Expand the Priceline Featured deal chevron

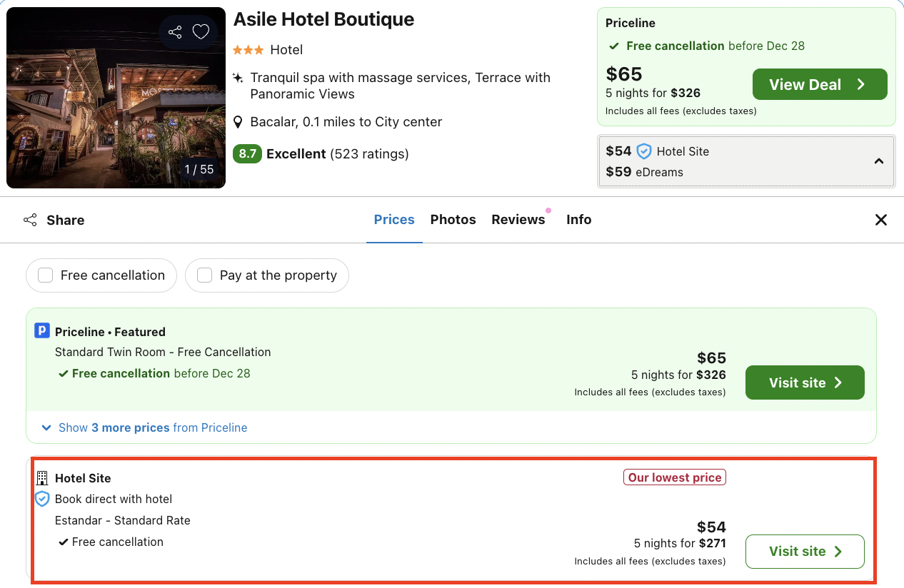[x=46, y=427]
